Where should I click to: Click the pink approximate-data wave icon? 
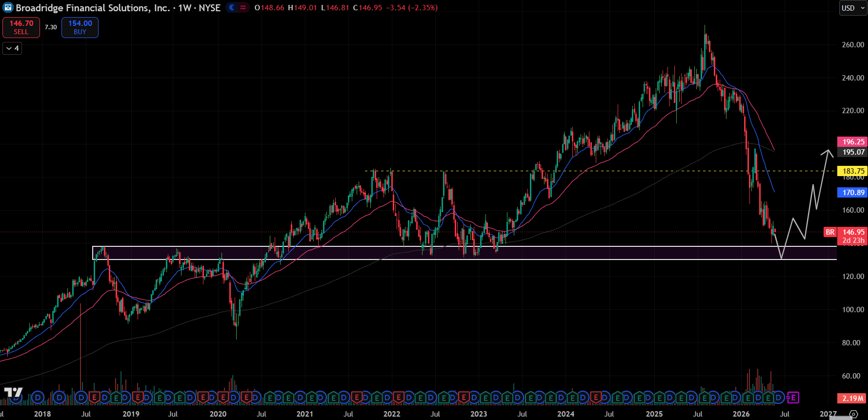coord(243,8)
